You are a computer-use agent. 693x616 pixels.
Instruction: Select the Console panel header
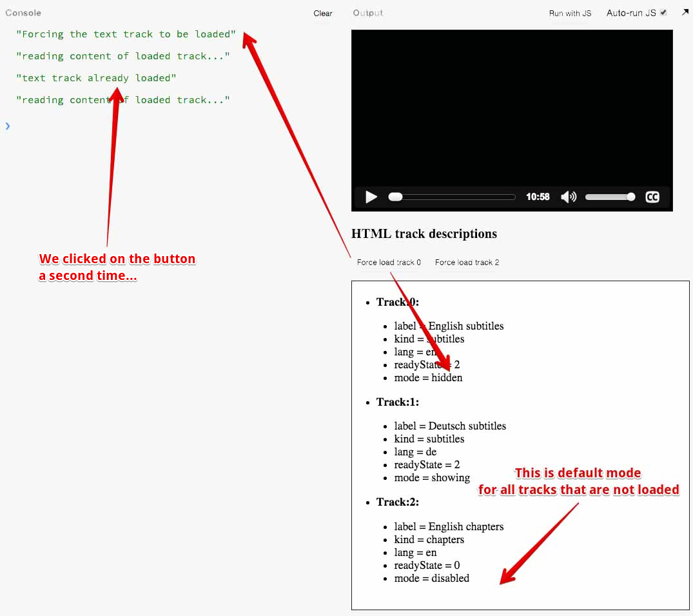point(23,12)
